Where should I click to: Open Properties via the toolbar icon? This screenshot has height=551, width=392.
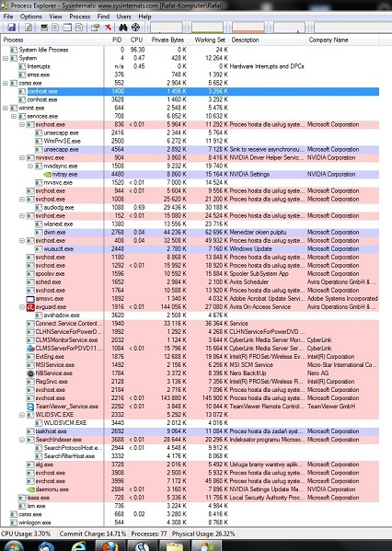point(95,28)
